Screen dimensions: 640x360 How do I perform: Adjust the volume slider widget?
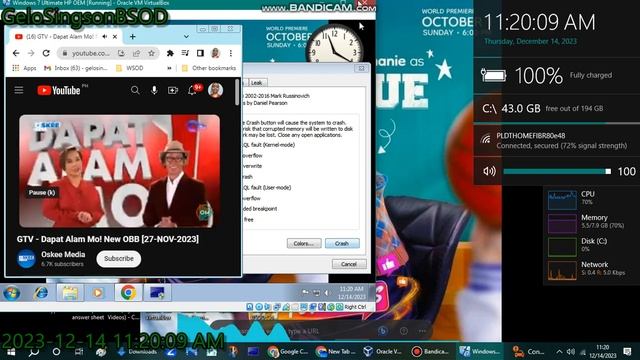[x=557, y=172]
